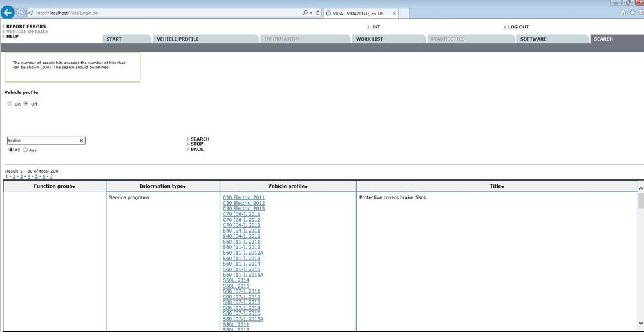Click the HELP link

click(12, 36)
